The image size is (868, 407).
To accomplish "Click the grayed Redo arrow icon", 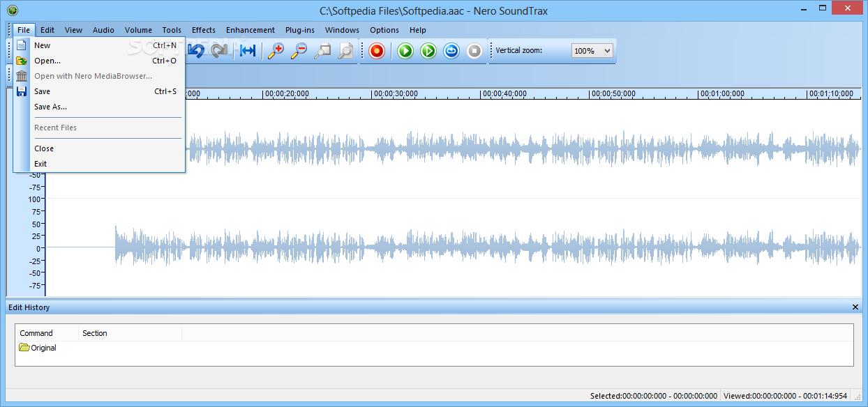I will pyautogui.click(x=219, y=51).
